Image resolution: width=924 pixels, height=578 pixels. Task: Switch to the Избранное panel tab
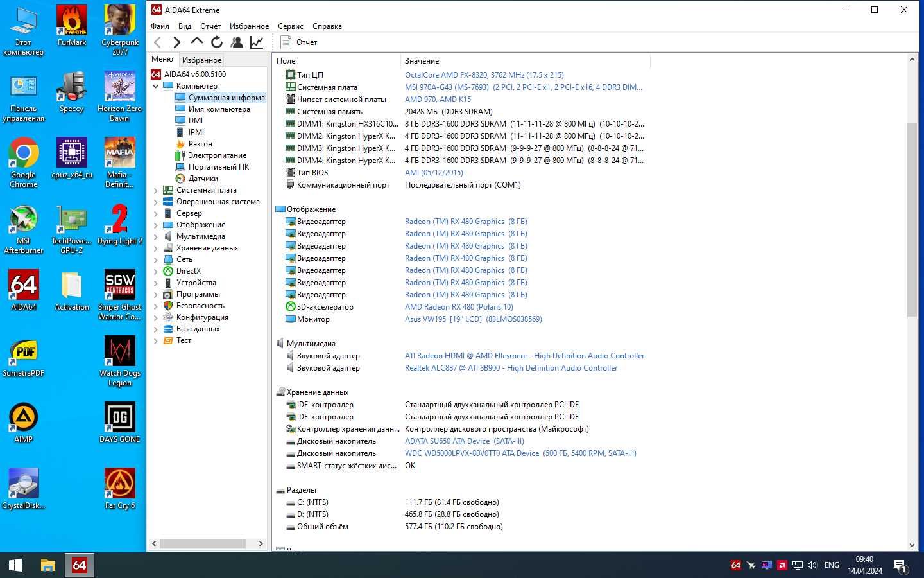coord(201,60)
